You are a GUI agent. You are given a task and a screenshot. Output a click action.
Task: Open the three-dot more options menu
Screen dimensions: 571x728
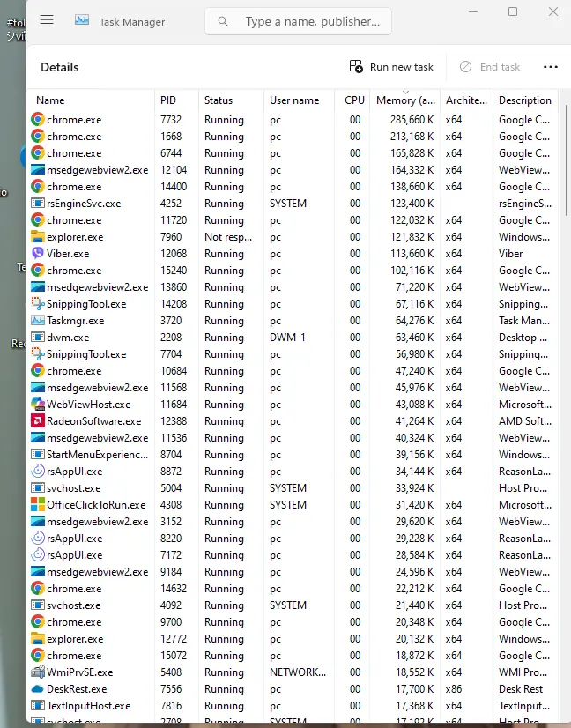click(551, 67)
